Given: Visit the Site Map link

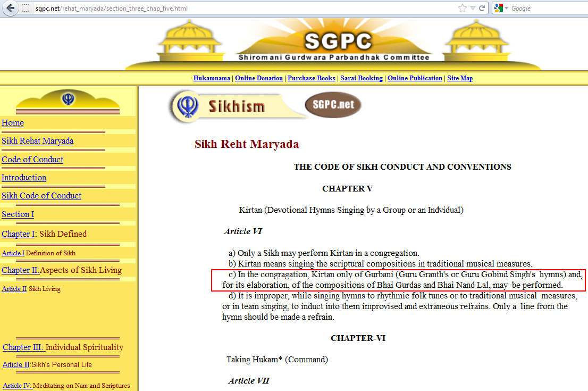Looking at the screenshot, I should (x=460, y=78).
